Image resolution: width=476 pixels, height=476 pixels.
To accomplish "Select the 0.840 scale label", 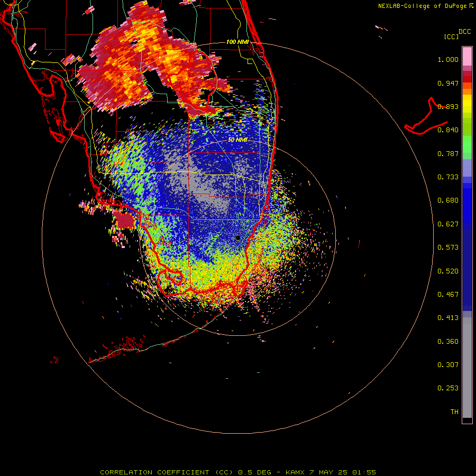I will click(x=448, y=130).
